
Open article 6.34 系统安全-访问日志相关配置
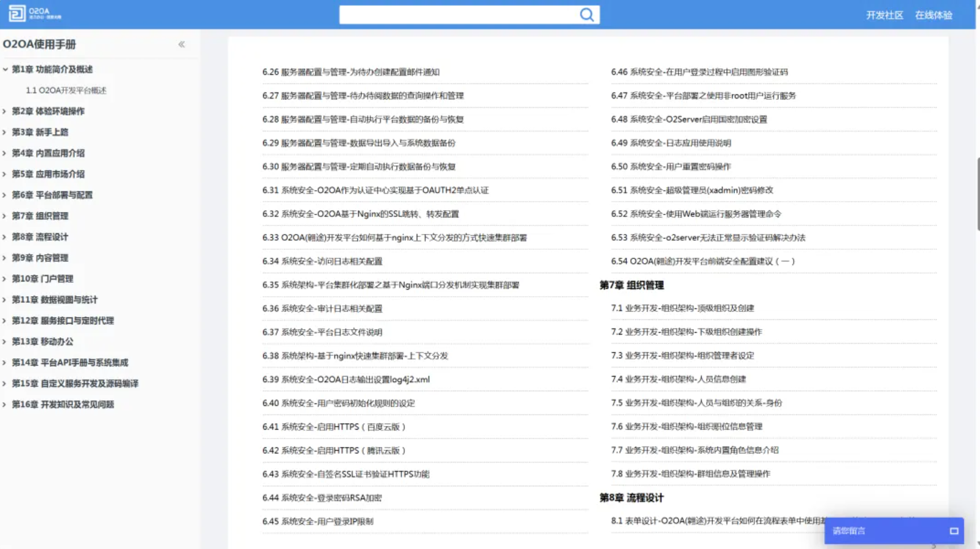point(322,261)
